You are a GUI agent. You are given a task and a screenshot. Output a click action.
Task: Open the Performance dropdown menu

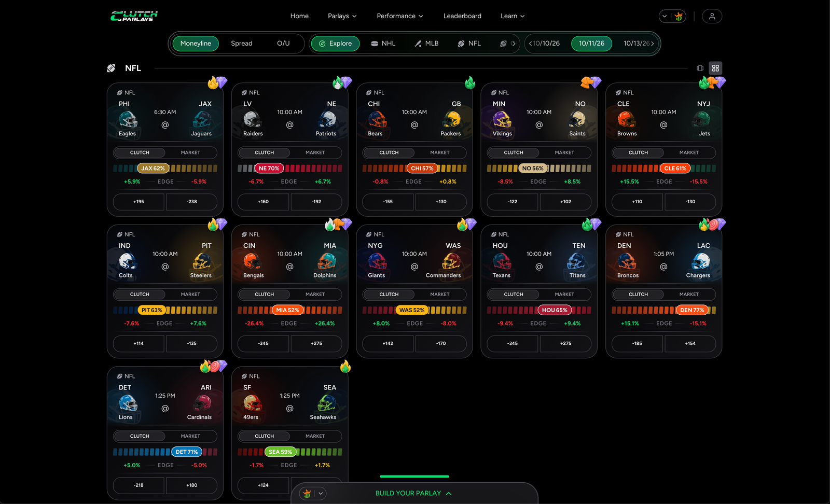point(400,16)
